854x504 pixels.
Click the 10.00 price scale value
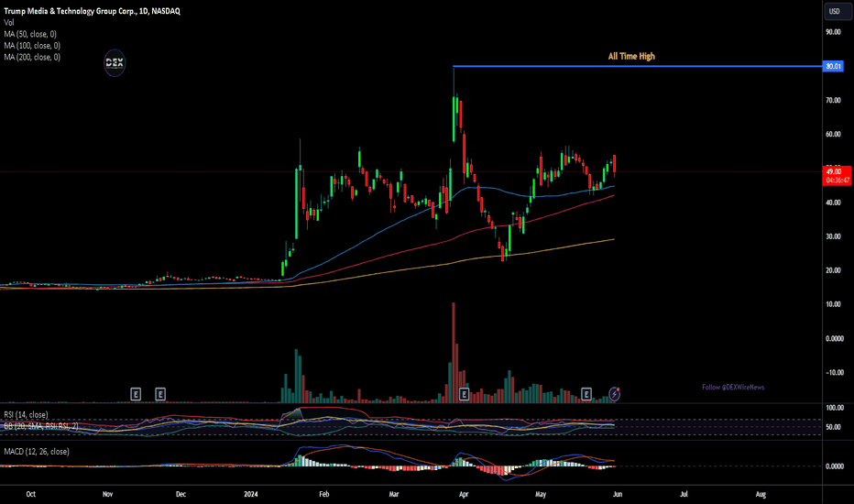coord(833,304)
